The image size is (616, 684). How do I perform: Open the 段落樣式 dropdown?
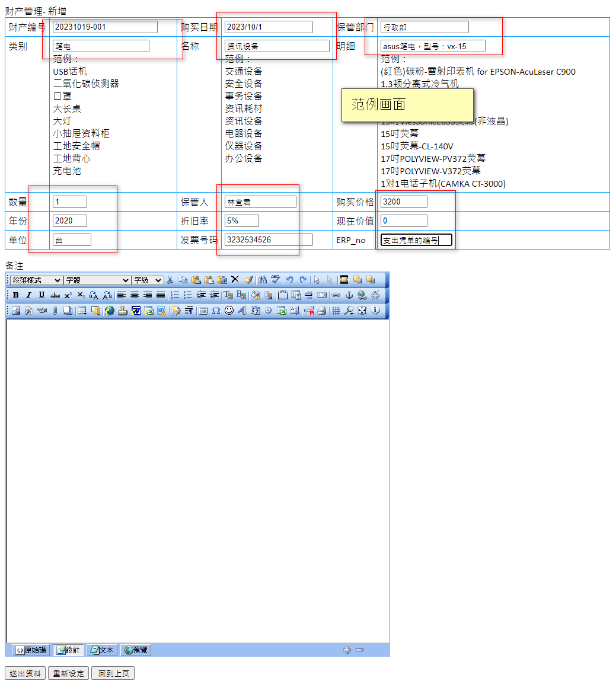click(x=36, y=280)
